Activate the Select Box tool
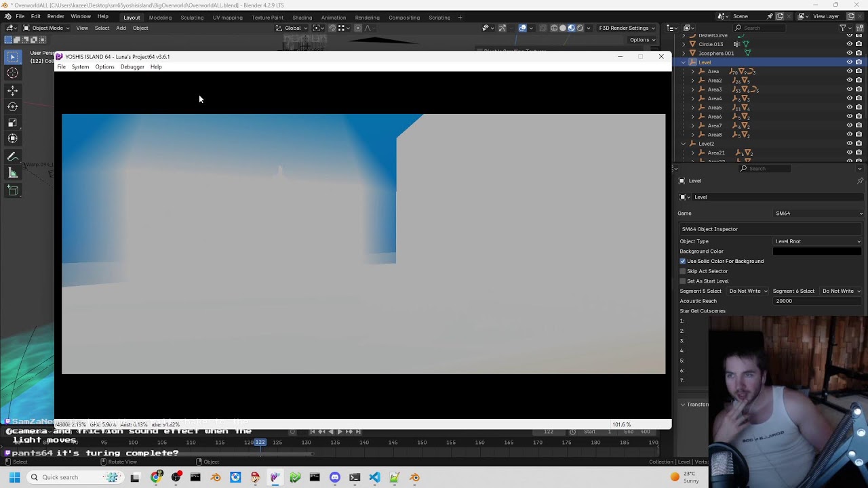868x488 pixels. (x=12, y=58)
